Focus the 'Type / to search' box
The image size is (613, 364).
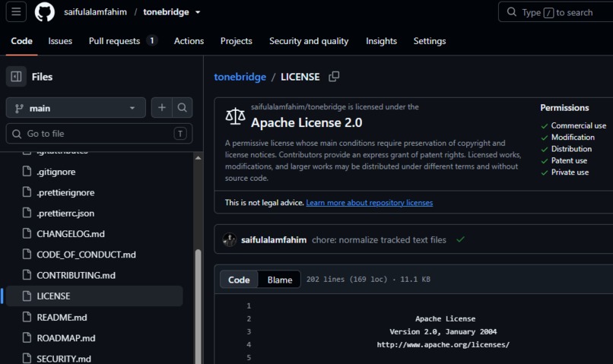click(555, 12)
